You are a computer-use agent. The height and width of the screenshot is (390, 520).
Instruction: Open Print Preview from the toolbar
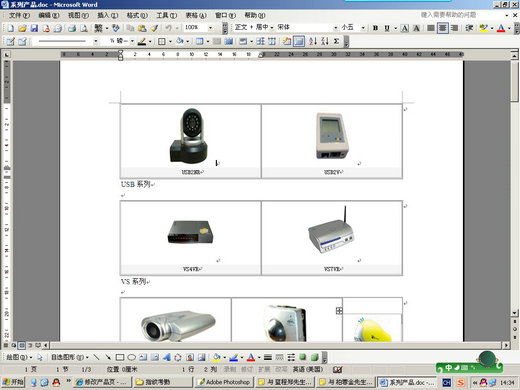[x=83, y=28]
